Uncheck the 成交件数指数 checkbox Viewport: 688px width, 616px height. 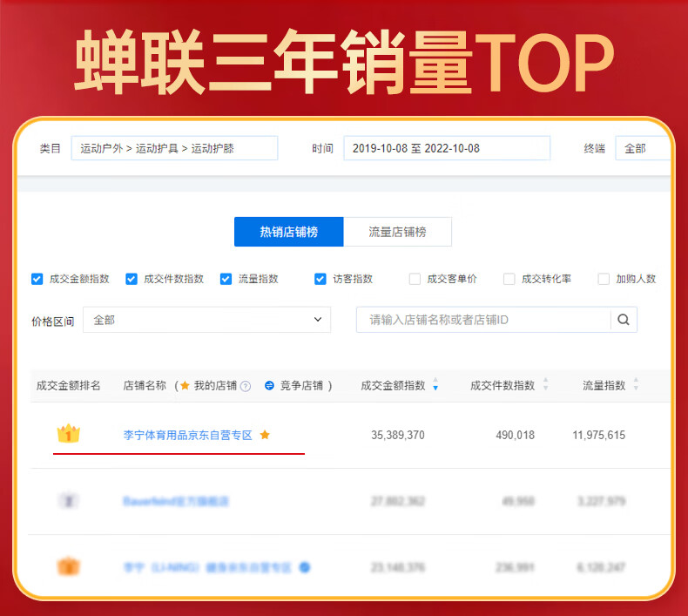point(132,279)
